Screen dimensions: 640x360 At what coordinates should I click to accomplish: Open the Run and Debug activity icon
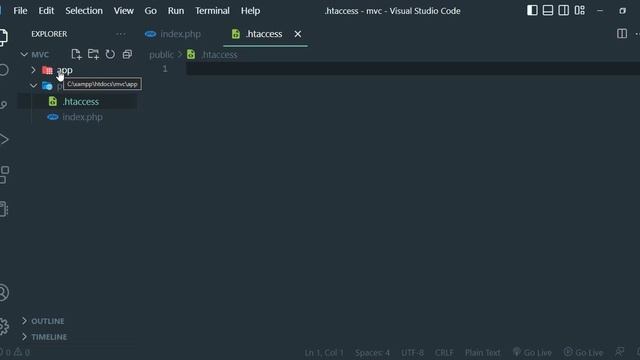pos(4,140)
